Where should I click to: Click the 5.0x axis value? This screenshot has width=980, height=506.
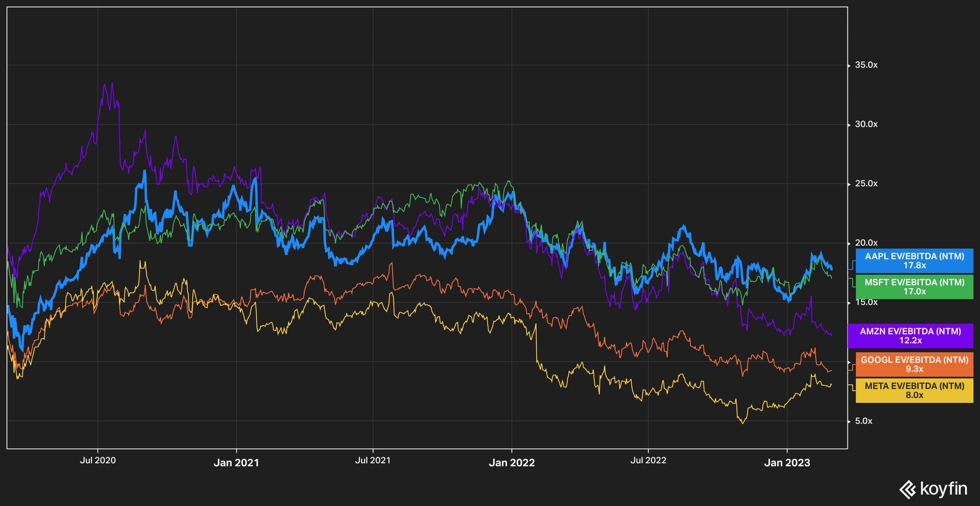863,421
